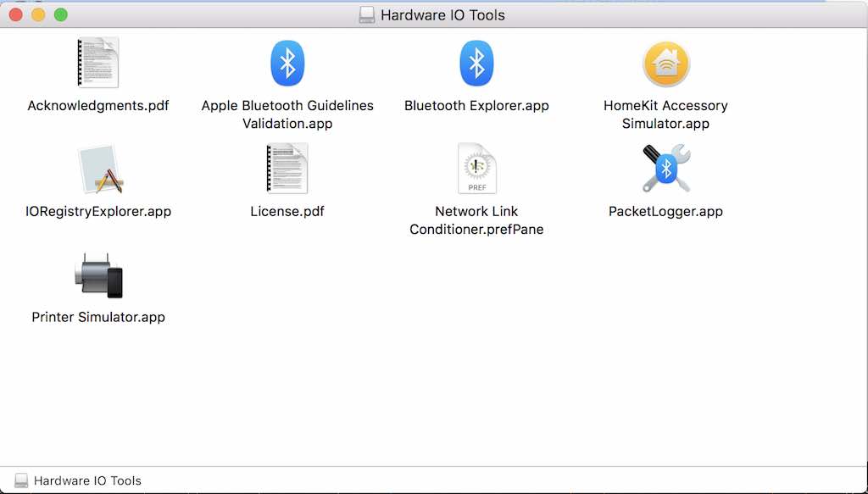This screenshot has height=494, width=868.
Task: Select the PacketLogger.app tools icon
Action: tap(666, 169)
